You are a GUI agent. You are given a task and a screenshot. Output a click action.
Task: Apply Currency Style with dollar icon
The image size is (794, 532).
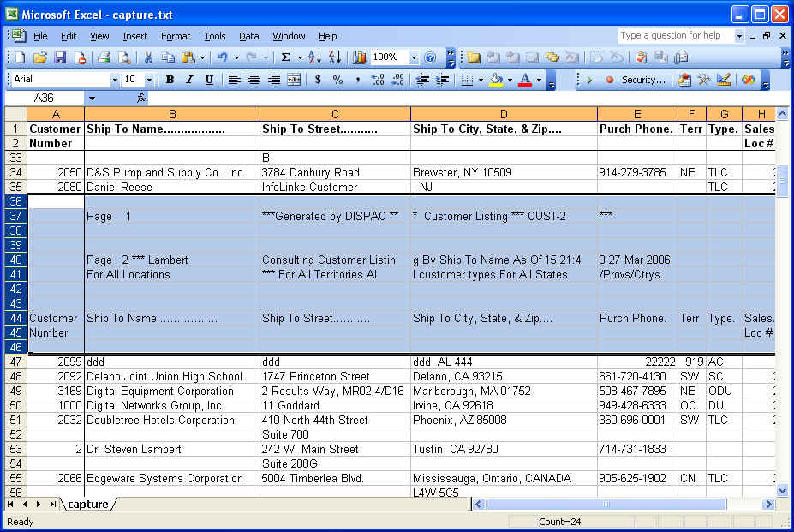[319, 80]
